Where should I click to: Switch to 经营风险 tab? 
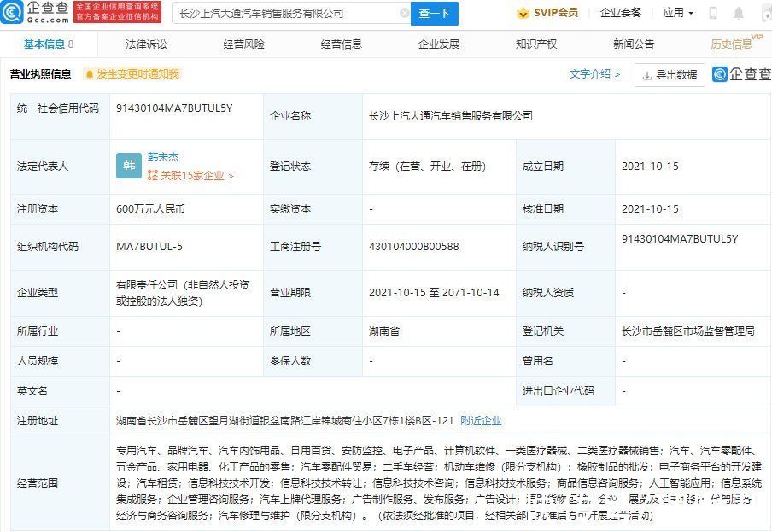(x=243, y=44)
